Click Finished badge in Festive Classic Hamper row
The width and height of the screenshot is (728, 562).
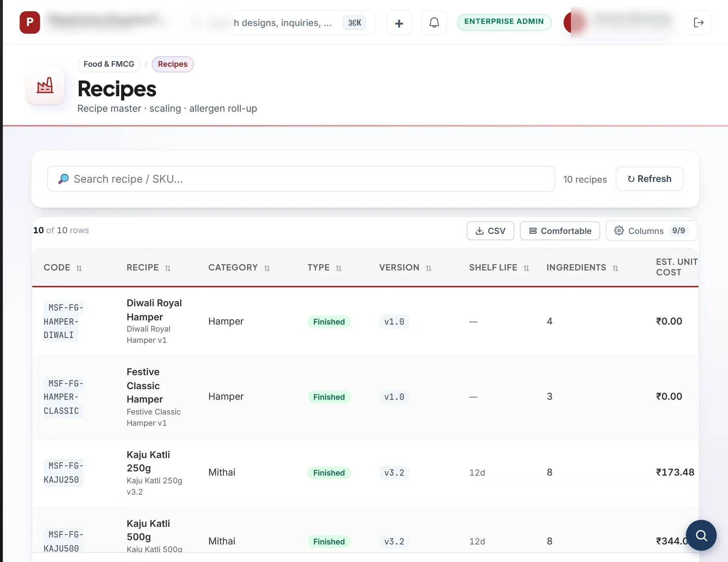point(329,397)
